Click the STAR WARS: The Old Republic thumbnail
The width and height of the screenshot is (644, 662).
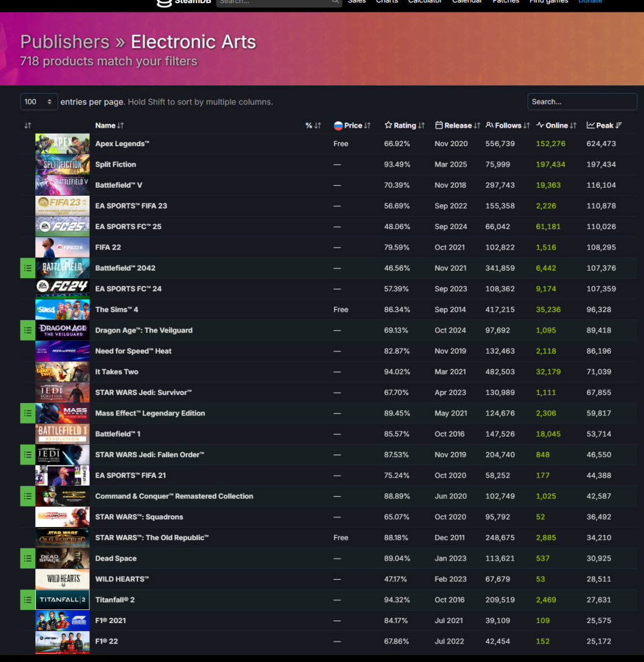(x=63, y=538)
